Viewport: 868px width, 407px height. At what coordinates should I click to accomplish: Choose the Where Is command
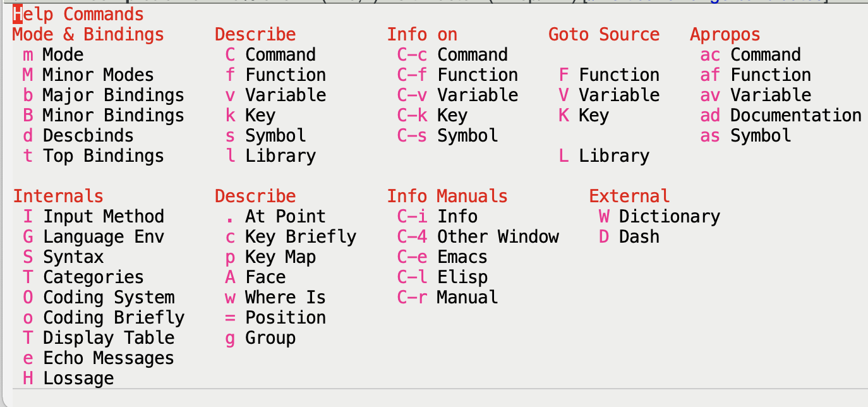click(285, 298)
